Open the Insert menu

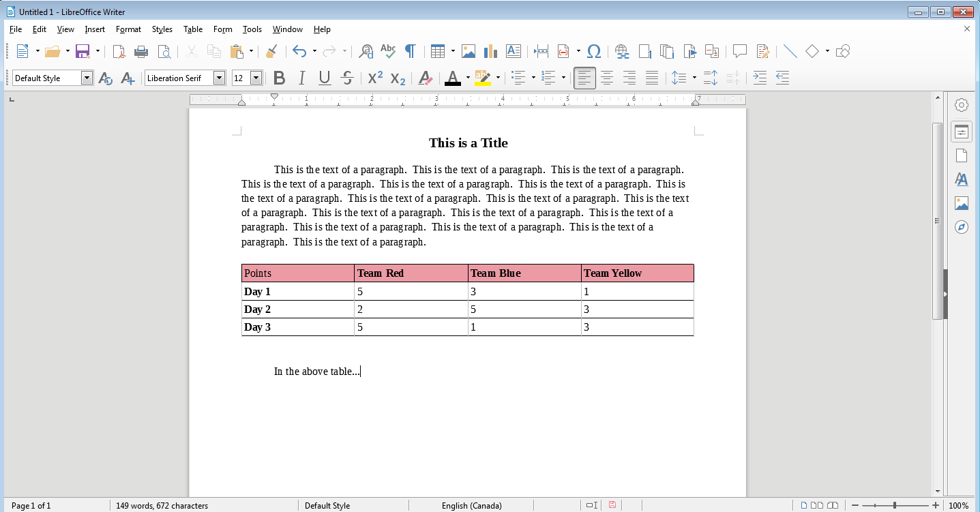pos(94,29)
